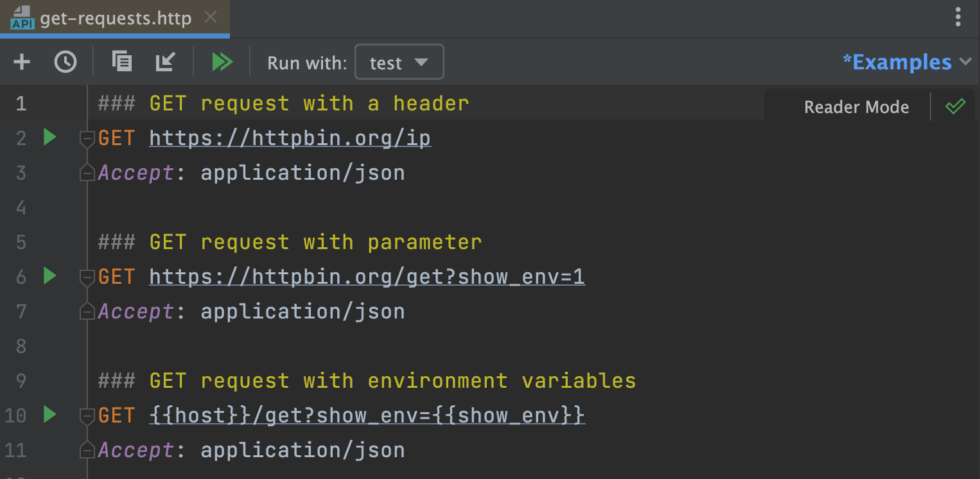The height and width of the screenshot is (479, 980).
Task: Run the httpbin.org/ip request on line 2
Action: pyautogui.click(x=49, y=137)
